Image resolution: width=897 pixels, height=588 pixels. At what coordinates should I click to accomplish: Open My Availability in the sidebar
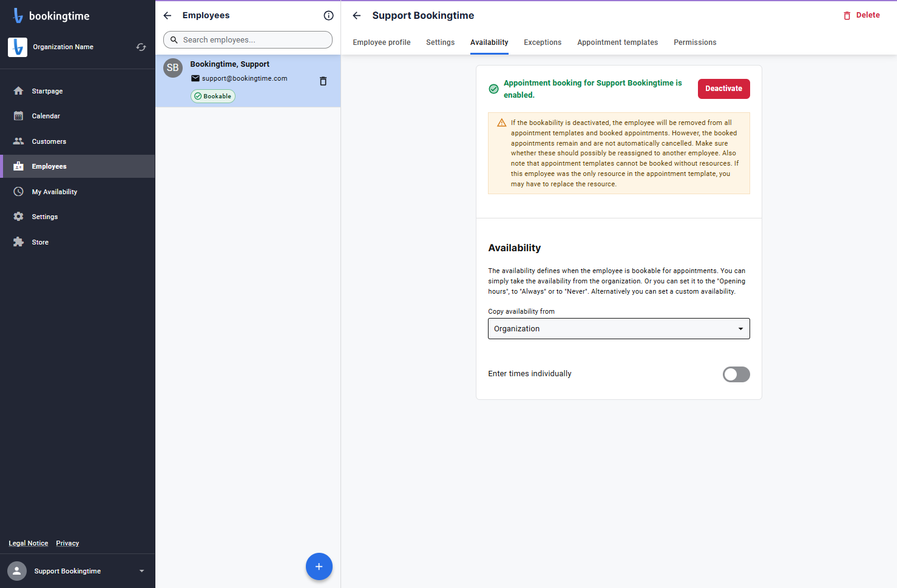(78, 192)
